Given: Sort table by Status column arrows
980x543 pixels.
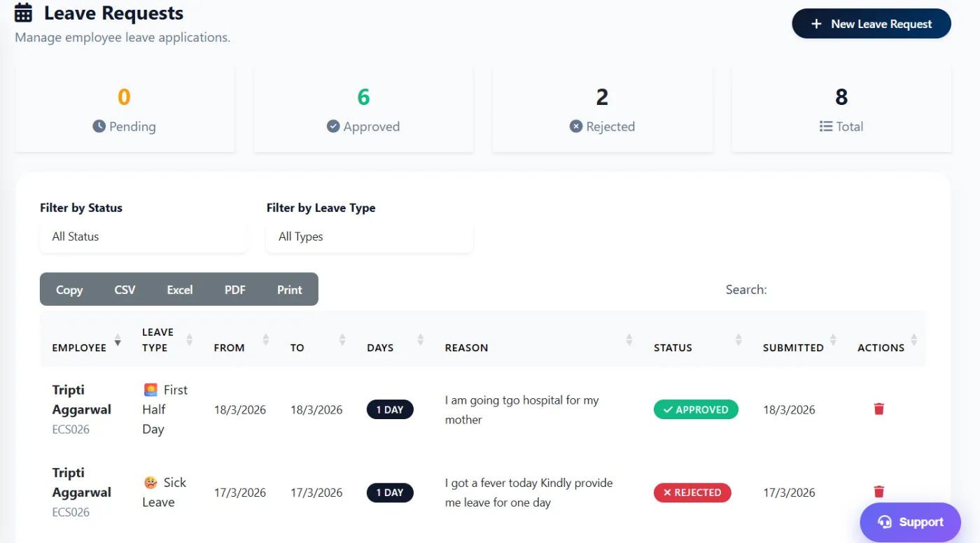Looking at the screenshot, I should tap(738, 339).
